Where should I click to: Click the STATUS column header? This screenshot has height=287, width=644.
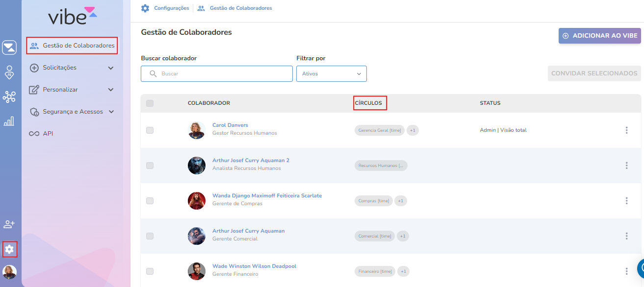tap(490, 103)
